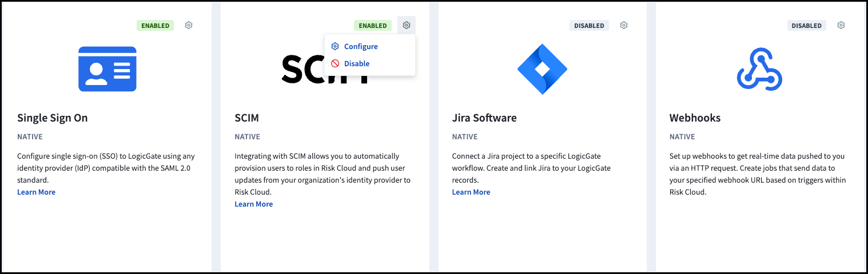The image size is (868, 274).
Task: Open the Single Sign On gear settings
Action: tap(189, 25)
